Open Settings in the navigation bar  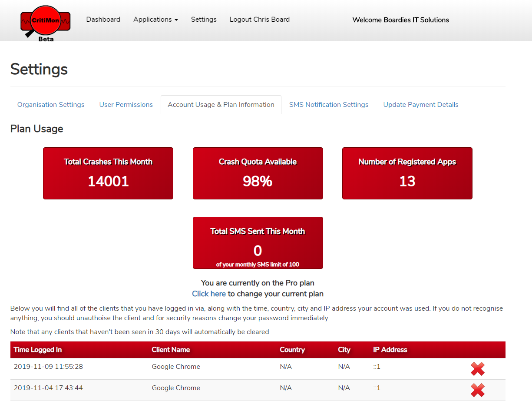coord(204,20)
